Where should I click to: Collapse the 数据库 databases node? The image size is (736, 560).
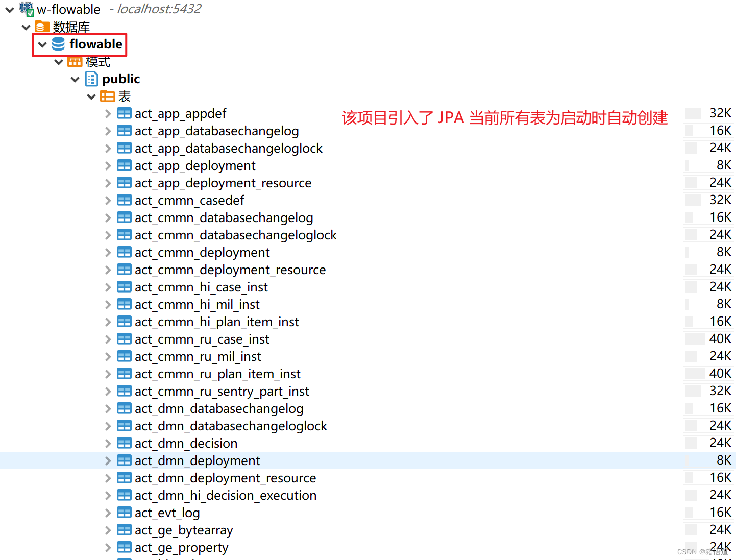26,27
